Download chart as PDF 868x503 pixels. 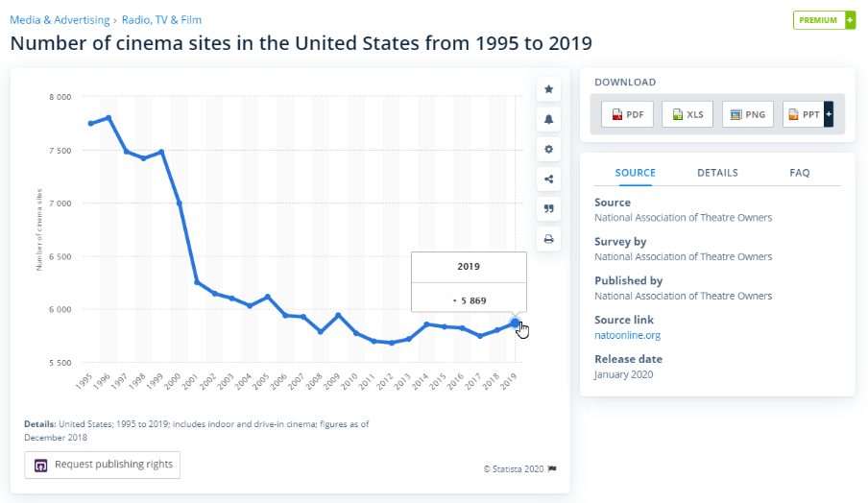point(627,115)
